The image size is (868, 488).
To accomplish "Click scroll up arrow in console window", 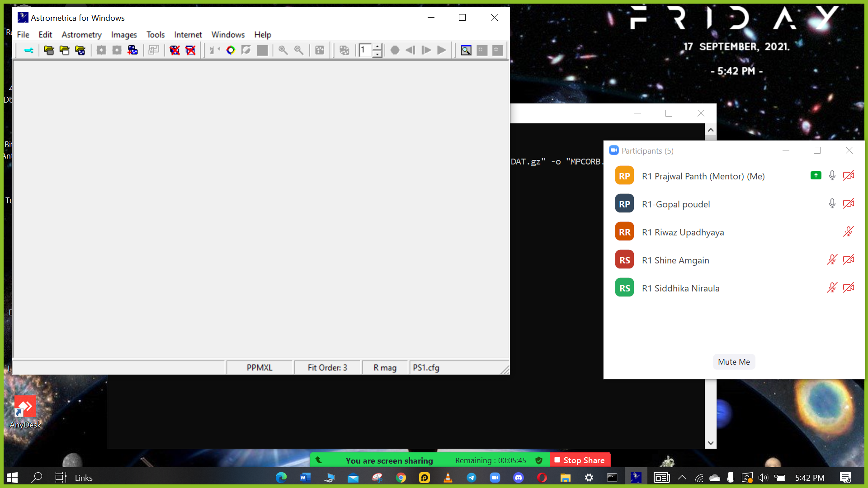I will tap(711, 130).
